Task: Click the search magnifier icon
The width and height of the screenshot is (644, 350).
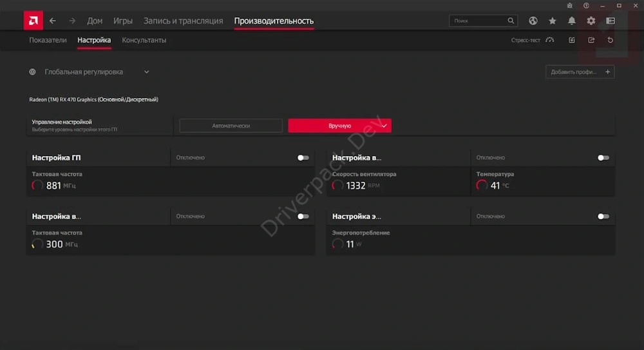Action: (x=511, y=21)
